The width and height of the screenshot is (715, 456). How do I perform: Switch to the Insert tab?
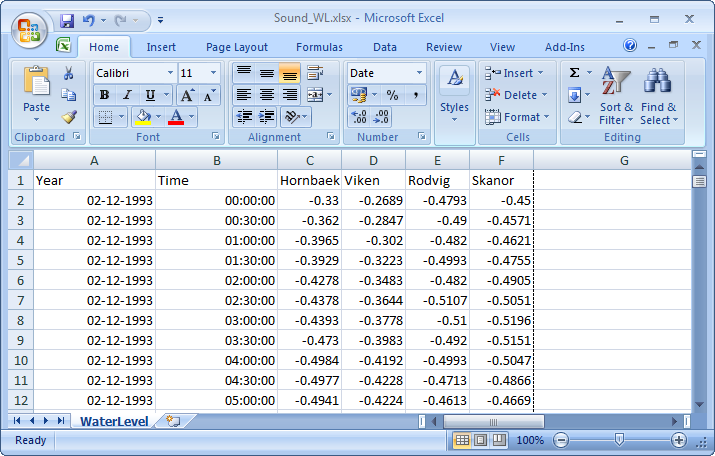tap(161, 47)
